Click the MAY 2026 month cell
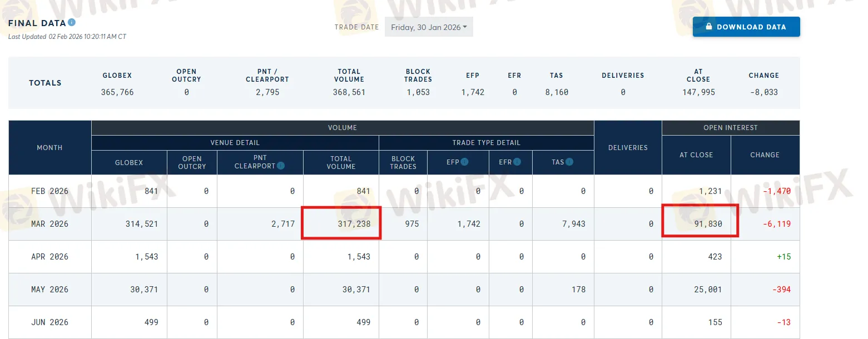Image resolution: width=868 pixels, height=339 pixels. 49,290
